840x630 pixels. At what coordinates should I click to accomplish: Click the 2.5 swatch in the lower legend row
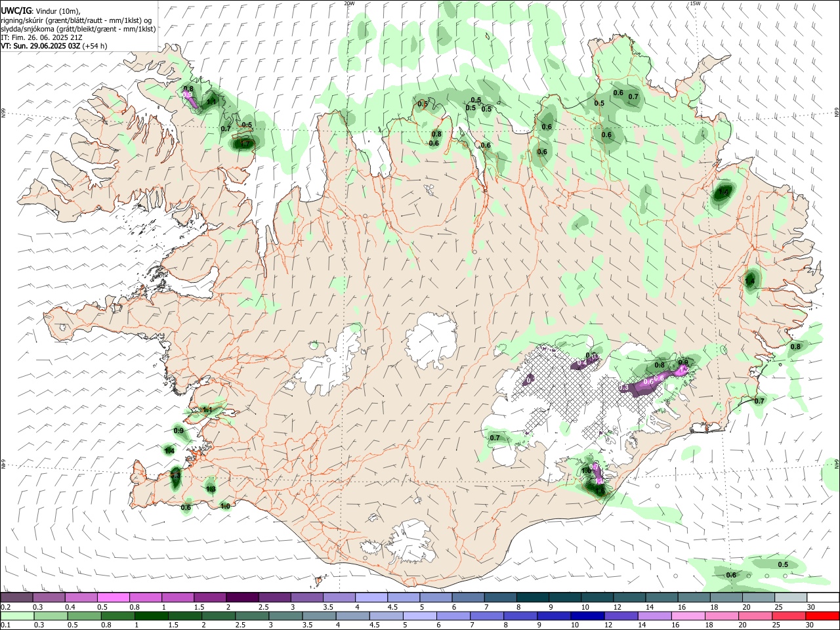point(252,616)
